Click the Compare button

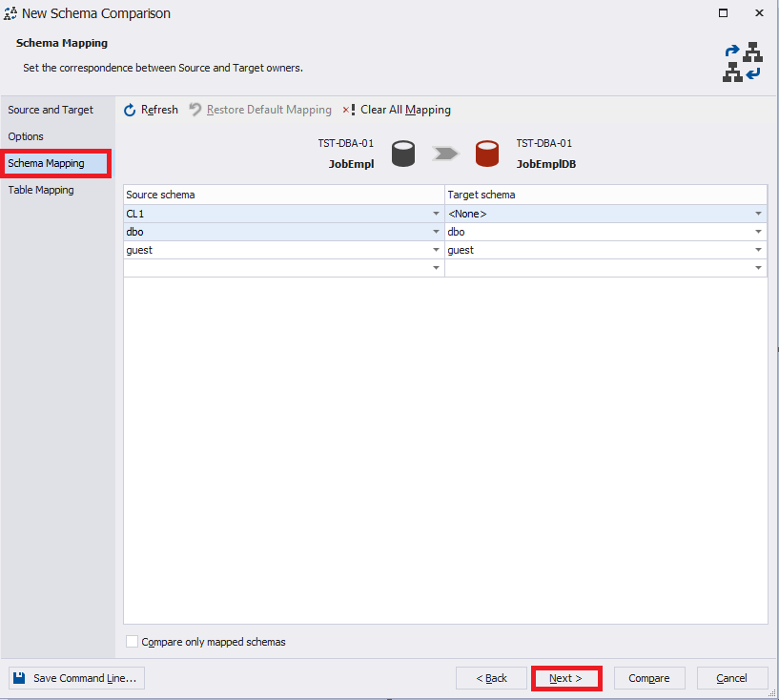point(649,678)
